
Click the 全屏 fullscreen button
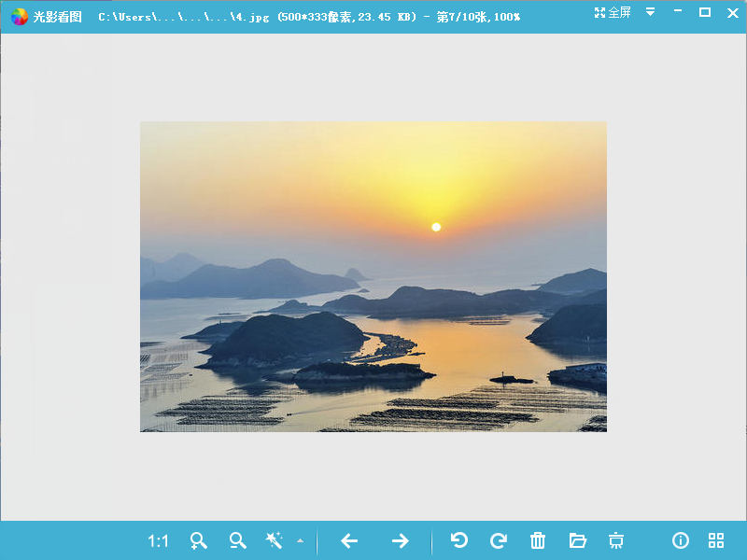(613, 13)
